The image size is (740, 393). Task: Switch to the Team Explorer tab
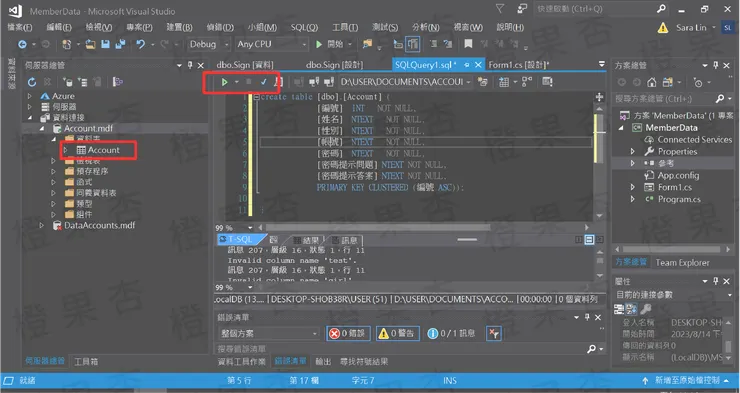[x=682, y=263]
